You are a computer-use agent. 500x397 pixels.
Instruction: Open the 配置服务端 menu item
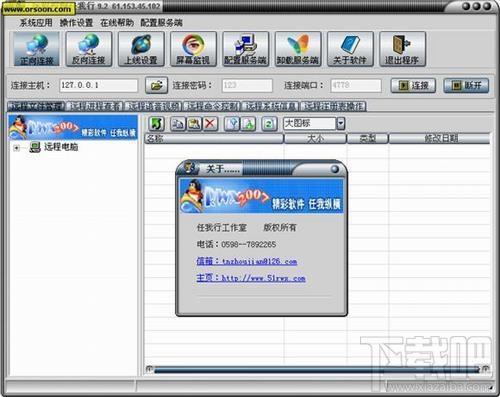coord(161,23)
